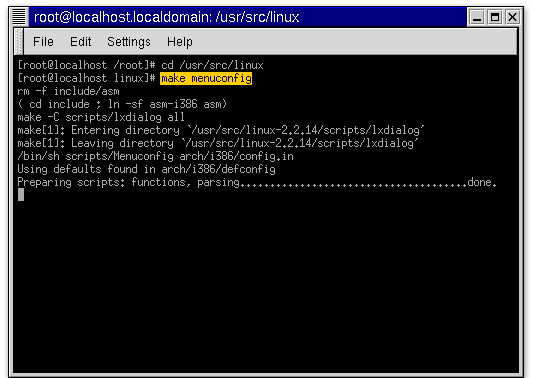Click the 'Entering directory' output line
The image size is (534, 378).
coord(221,130)
